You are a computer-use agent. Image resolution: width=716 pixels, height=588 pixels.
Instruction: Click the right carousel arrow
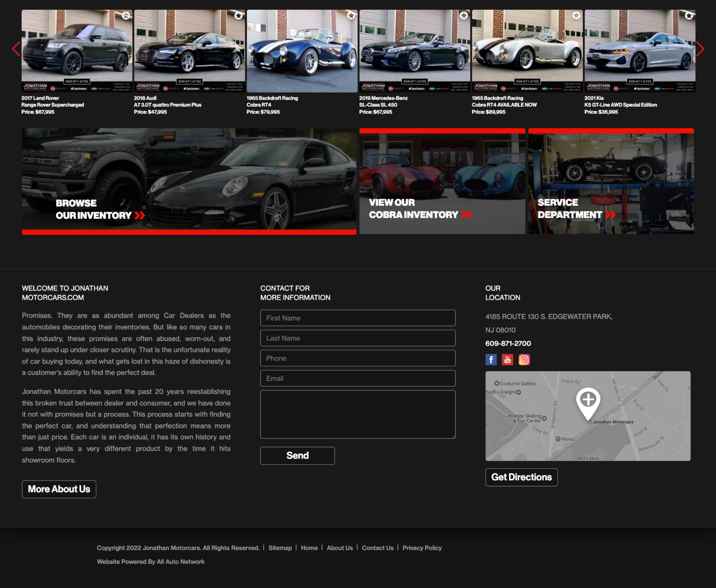(700, 49)
